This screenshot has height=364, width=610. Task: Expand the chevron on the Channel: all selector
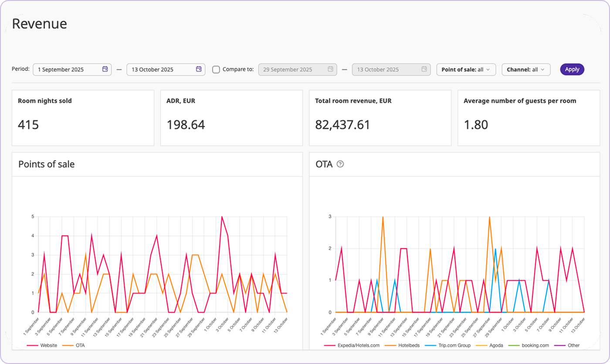point(542,69)
